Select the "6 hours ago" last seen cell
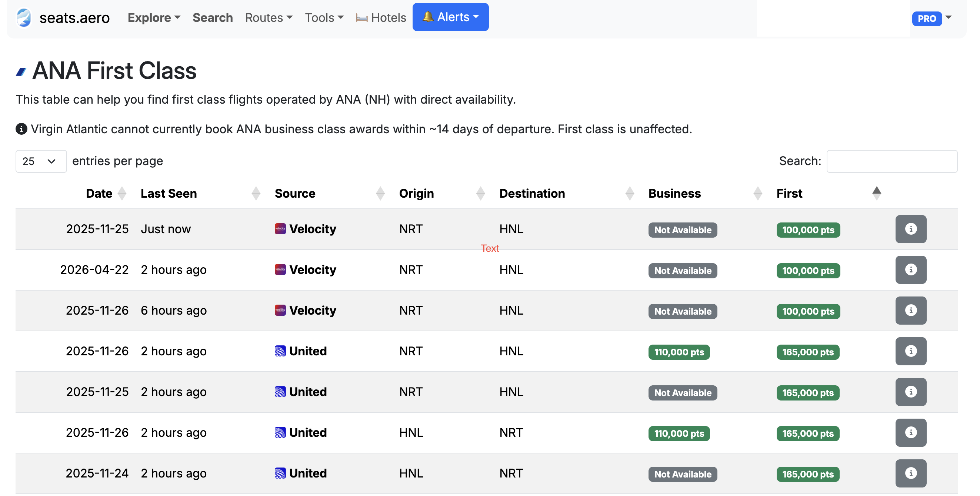Viewport: 980px width, 496px height. 173,310
